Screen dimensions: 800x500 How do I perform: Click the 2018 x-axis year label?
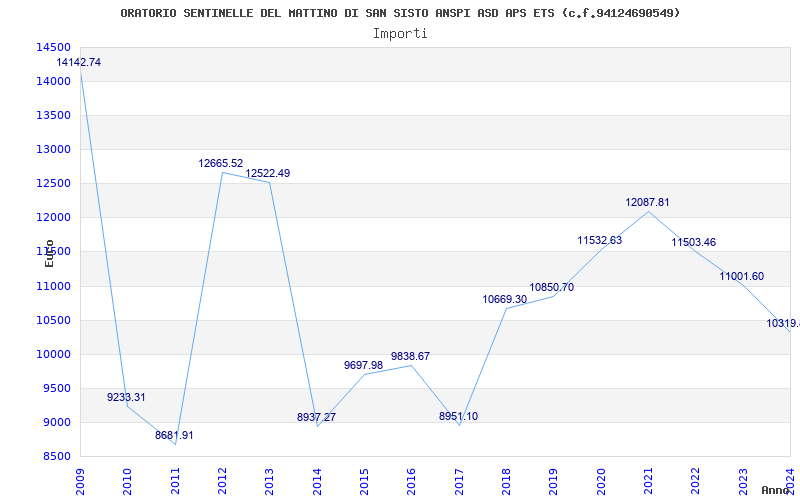tap(506, 481)
